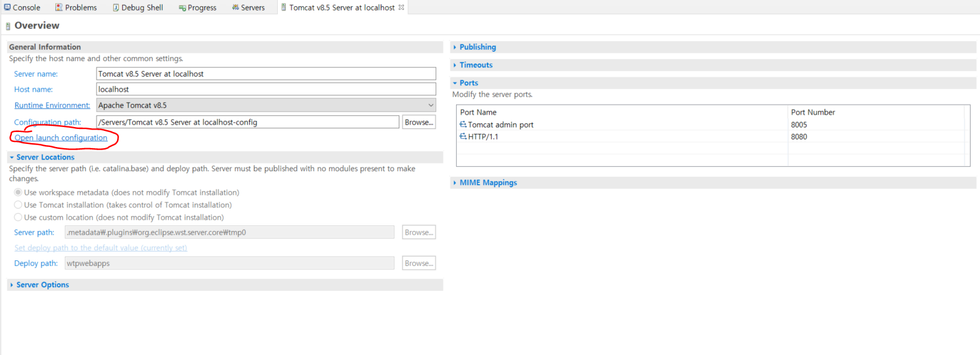Open the Progress tab
980x355 pixels.
pyautogui.click(x=197, y=7)
